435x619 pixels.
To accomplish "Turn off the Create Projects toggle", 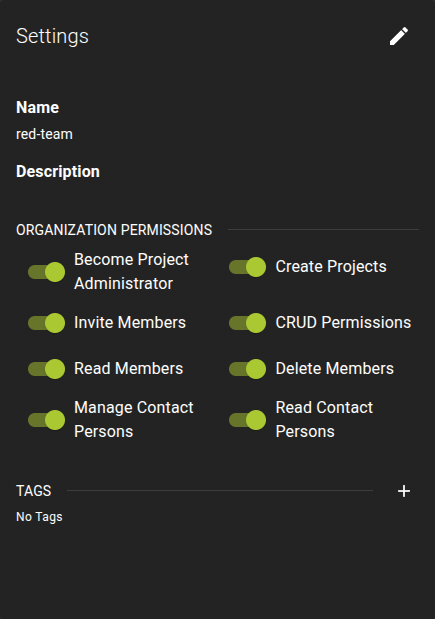I will (x=248, y=267).
